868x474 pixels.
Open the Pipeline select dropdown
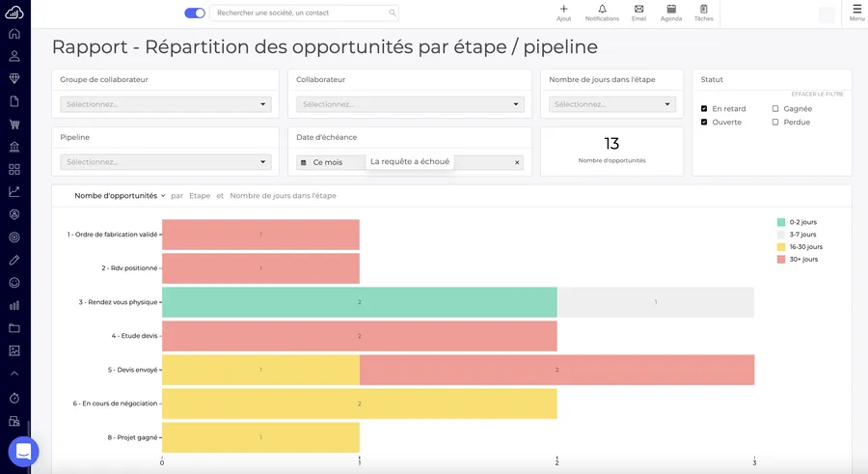click(166, 162)
